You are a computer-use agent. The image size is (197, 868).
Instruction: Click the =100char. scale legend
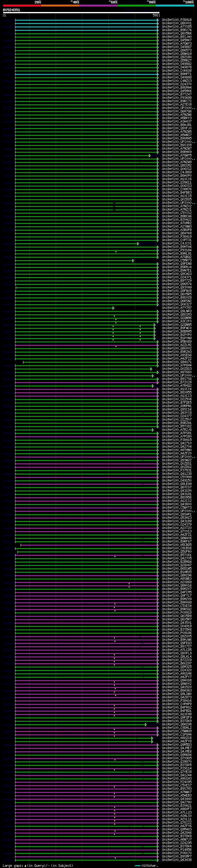[146, 865]
